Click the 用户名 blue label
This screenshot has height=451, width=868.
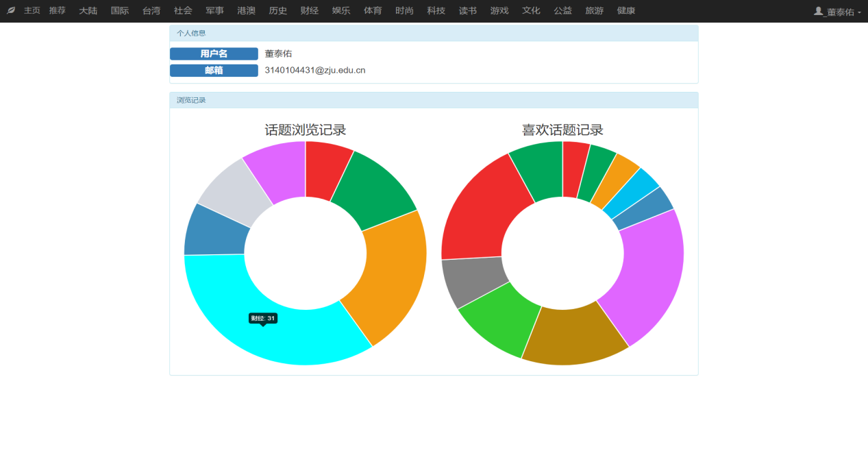click(x=214, y=53)
